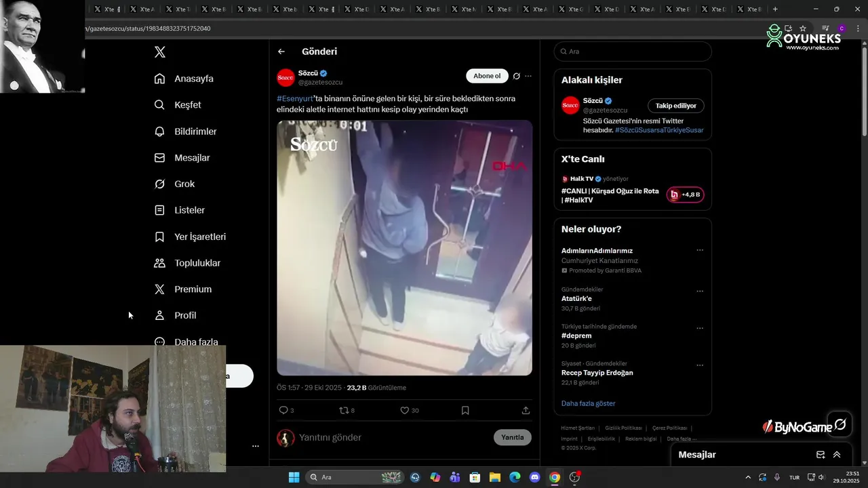Image resolution: width=868 pixels, height=488 pixels.
Task: Go back with the arrow beside Gönderi
Action: pos(281,52)
